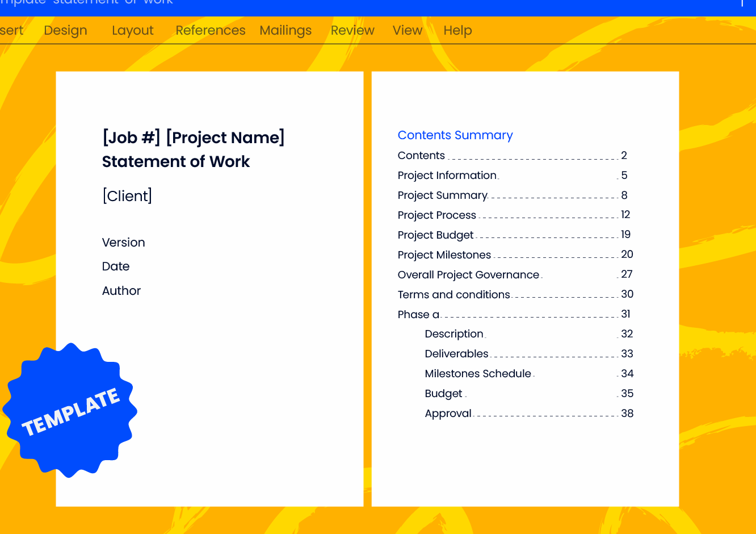Click the blue TEMPLATE badge
This screenshot has width=756, height=534.
(x=70, y=411)
